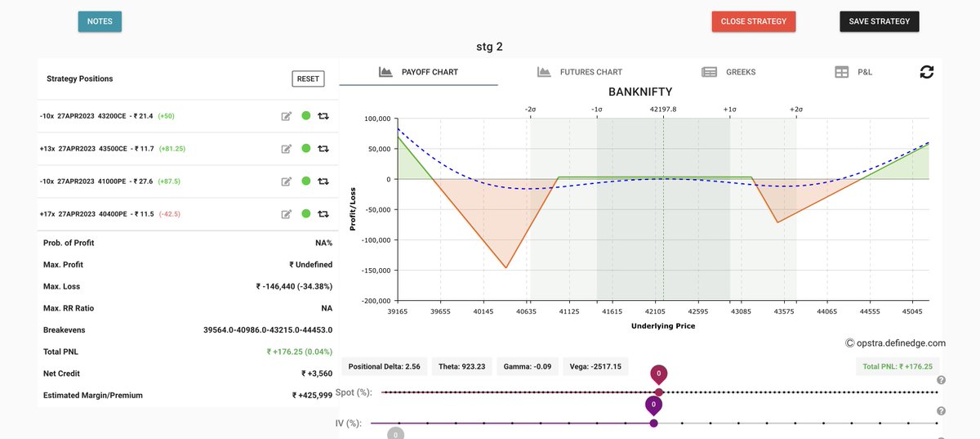Screen dimensions: 980x439
Task: Click the gray slider handle at bottom
Action: tap(396, 434)
